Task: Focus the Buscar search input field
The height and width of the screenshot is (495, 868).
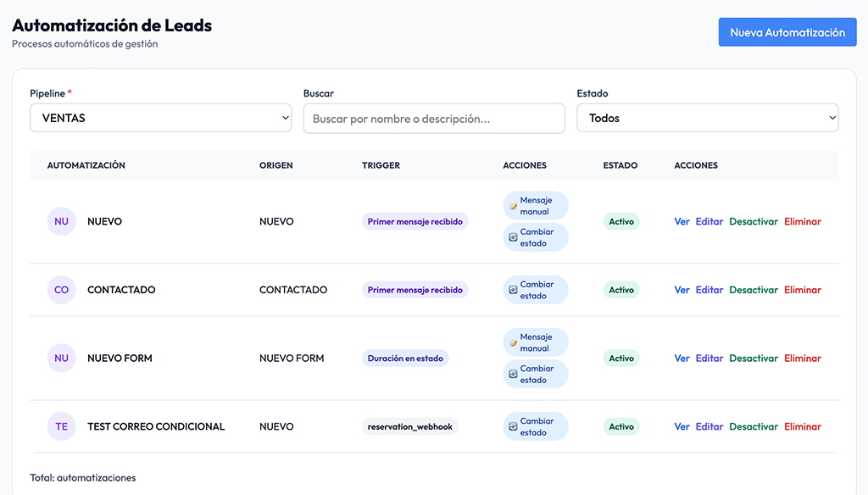Action: pyautogui.click(x=434, y=119)
